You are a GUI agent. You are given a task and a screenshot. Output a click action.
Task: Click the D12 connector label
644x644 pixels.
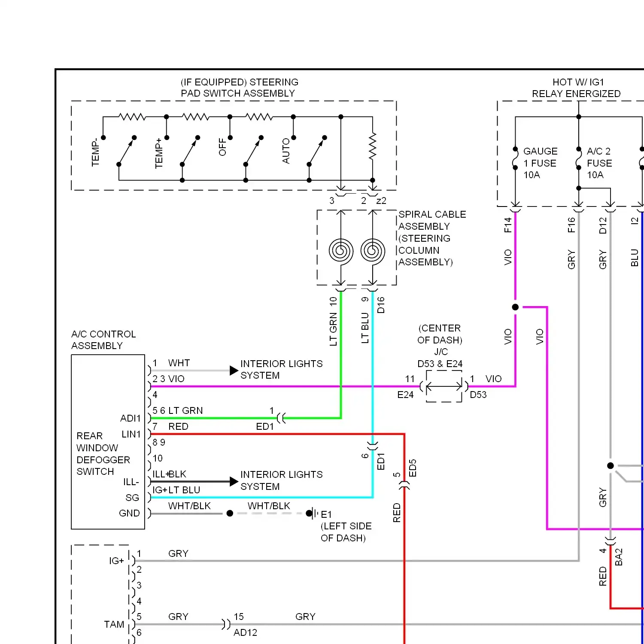603,225
